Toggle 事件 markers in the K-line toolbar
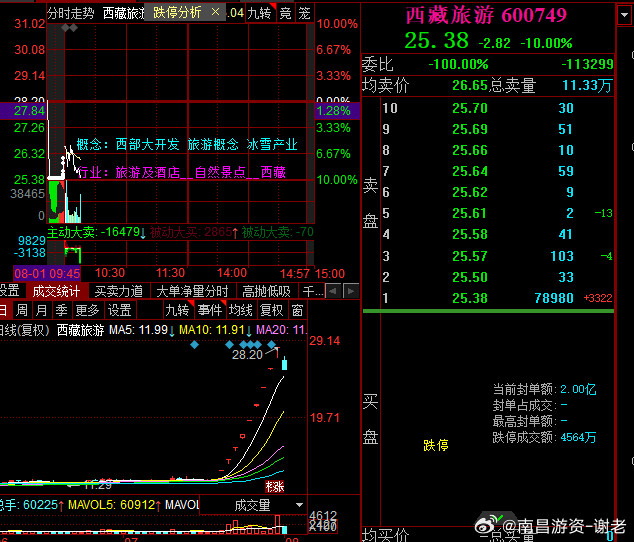This screenshot has width=634, height=542. point(210,310)
